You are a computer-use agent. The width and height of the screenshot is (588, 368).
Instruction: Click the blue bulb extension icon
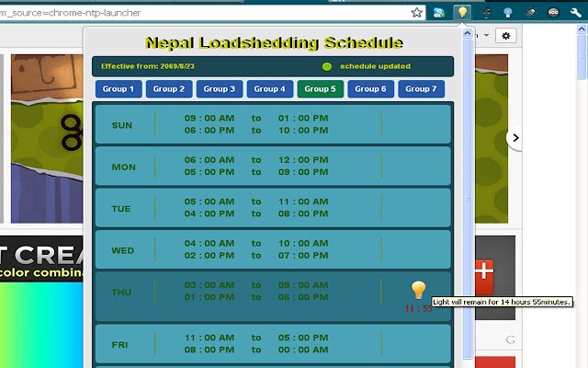508,13
